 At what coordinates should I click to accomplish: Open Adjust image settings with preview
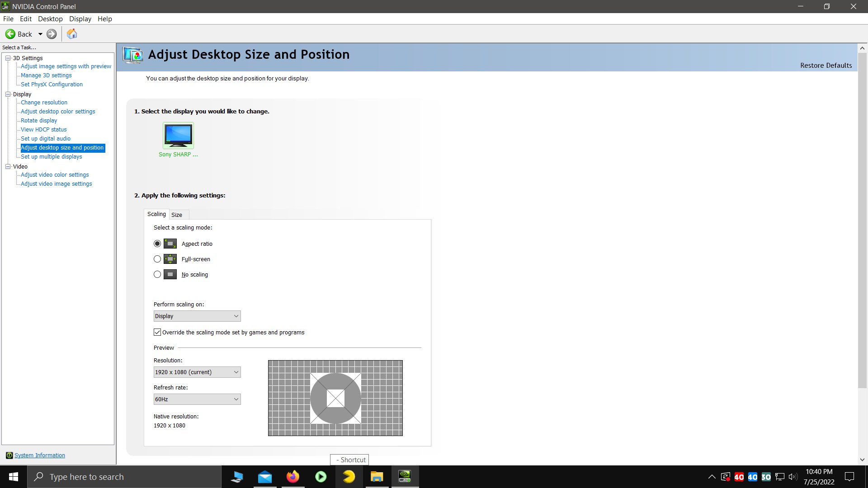click(66, 66)
